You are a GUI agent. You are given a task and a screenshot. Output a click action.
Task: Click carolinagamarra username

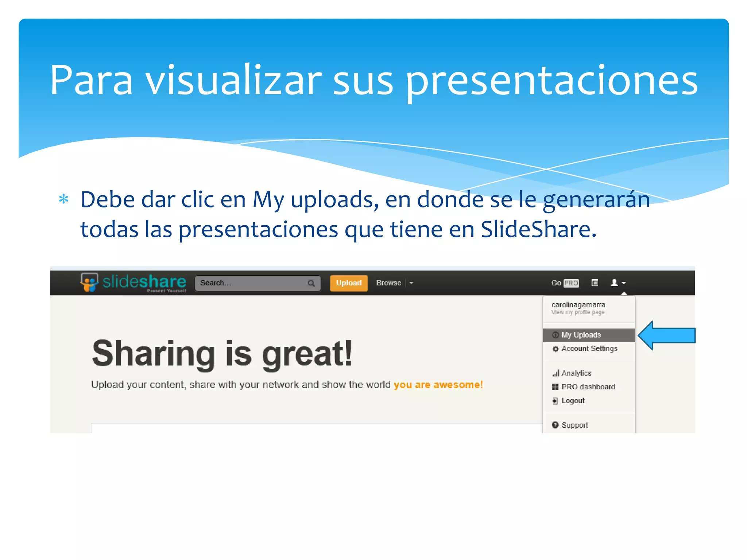(578, 304)
